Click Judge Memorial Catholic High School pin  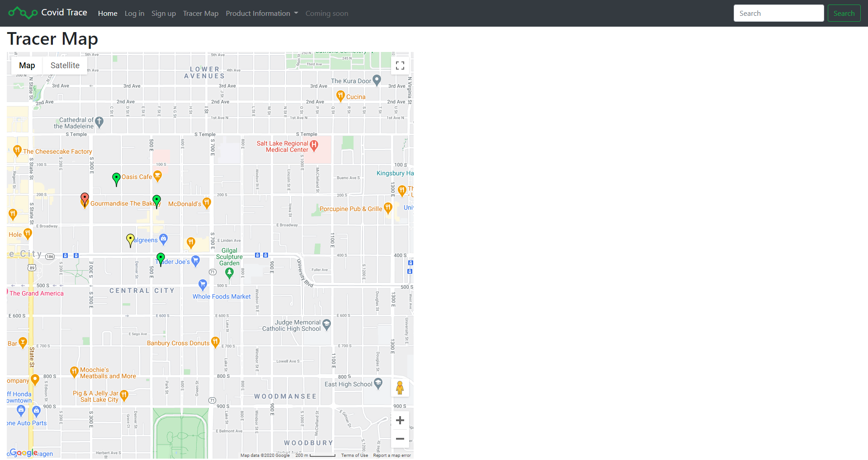coord(326,324)
